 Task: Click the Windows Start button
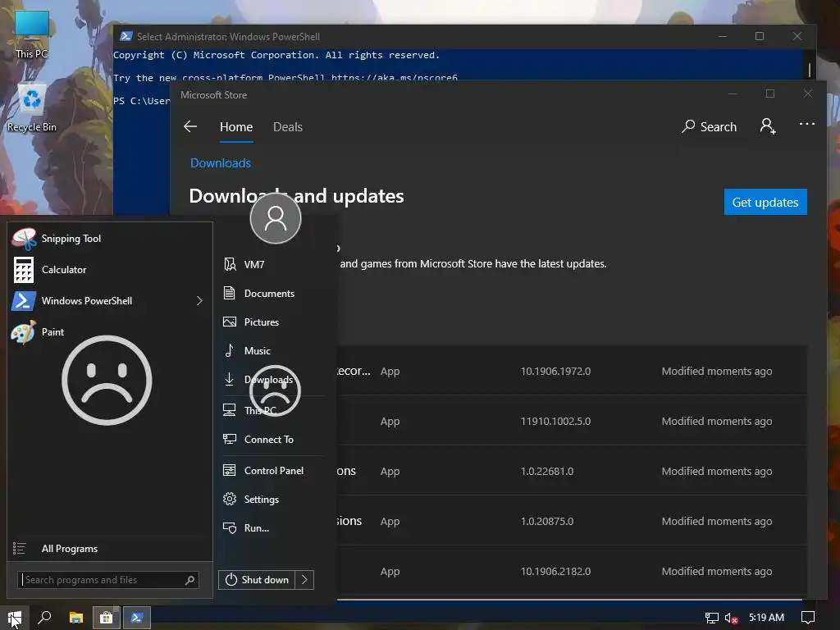(15, 618)
